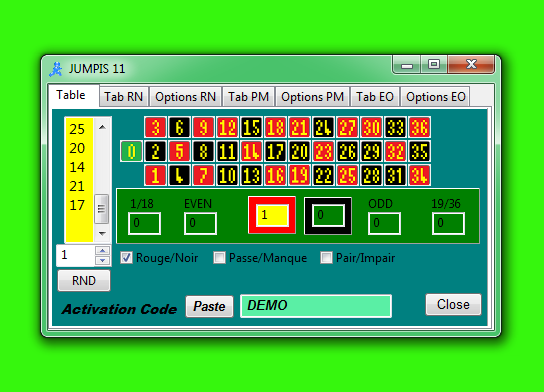
Task: Click the Close button
Action: click(453, 305)
